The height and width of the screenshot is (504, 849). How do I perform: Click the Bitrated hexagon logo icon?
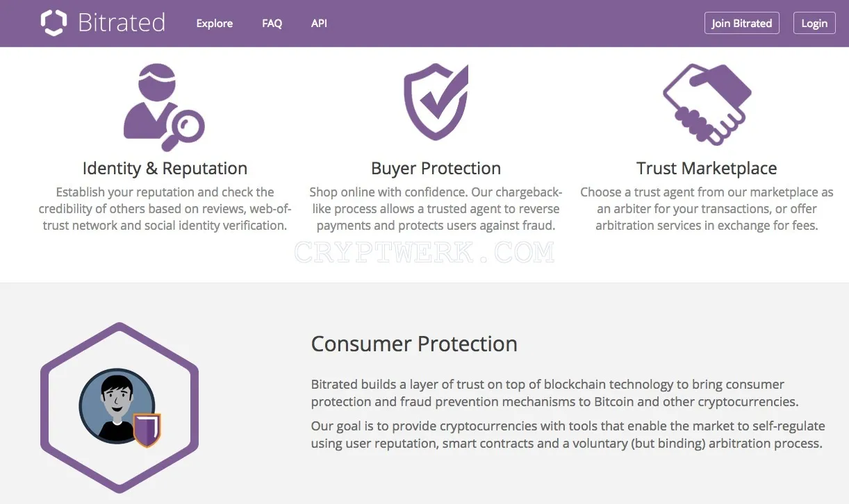tap(53, 23)
